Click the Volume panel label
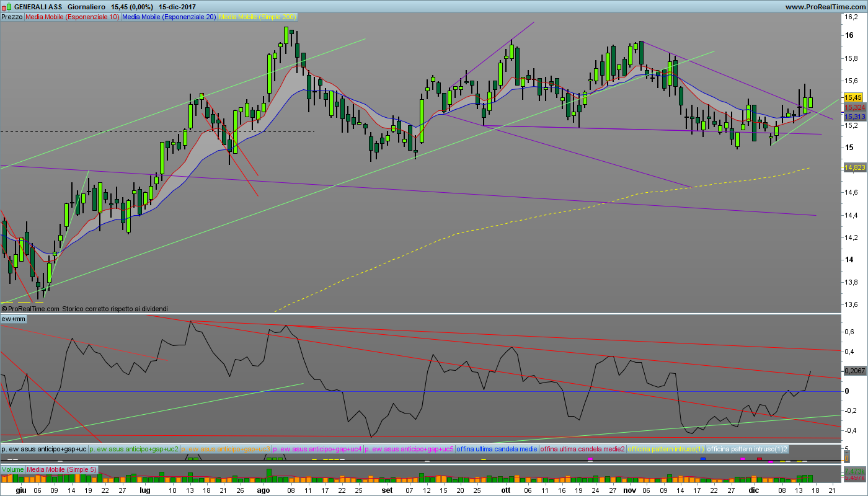868x496 pixels. [12, 469]
